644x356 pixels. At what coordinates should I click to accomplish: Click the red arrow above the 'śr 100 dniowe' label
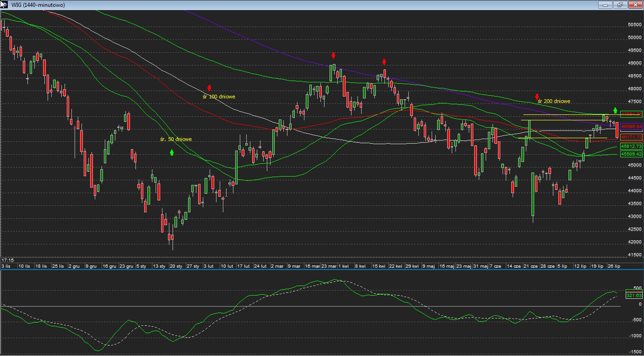pos(209,88)
